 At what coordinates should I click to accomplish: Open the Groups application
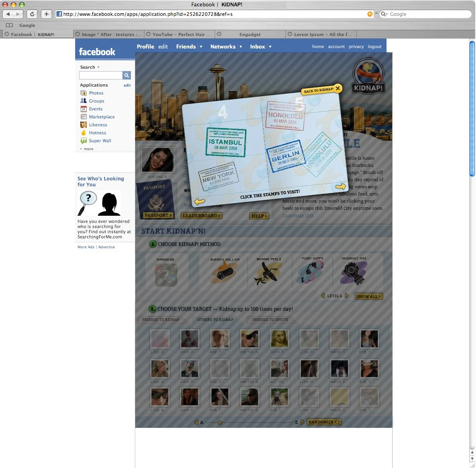point(97,101)
